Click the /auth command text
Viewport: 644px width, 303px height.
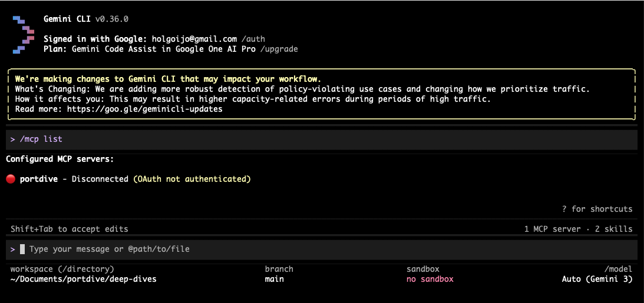(253, 39)
